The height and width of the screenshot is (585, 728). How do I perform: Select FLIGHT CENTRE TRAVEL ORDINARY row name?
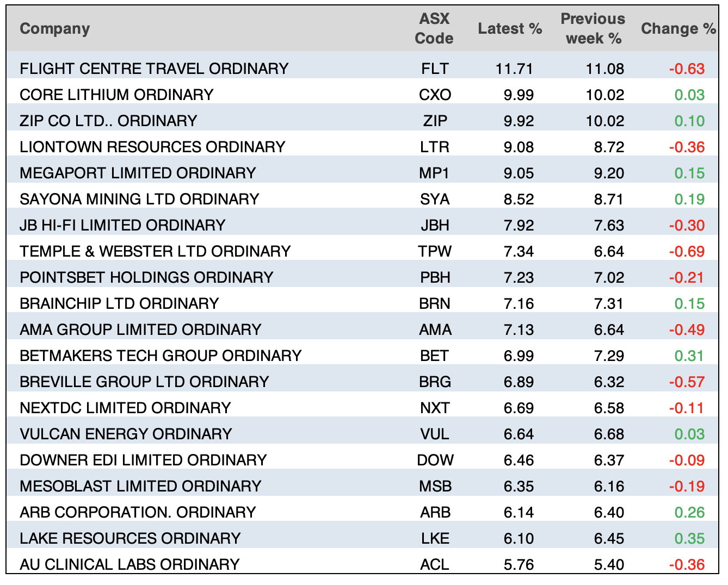point(154,69)
